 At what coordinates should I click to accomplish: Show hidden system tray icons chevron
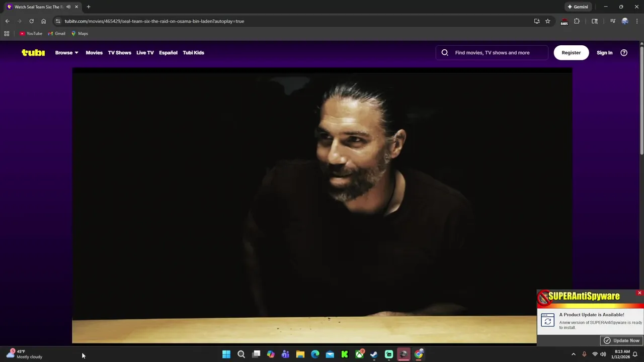(x=574, y=354)
